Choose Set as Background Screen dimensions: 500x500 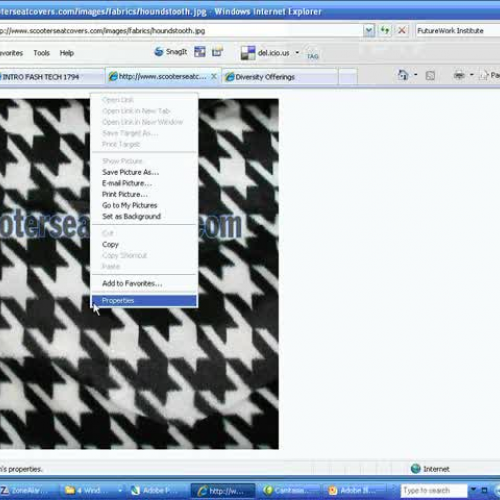145,216
